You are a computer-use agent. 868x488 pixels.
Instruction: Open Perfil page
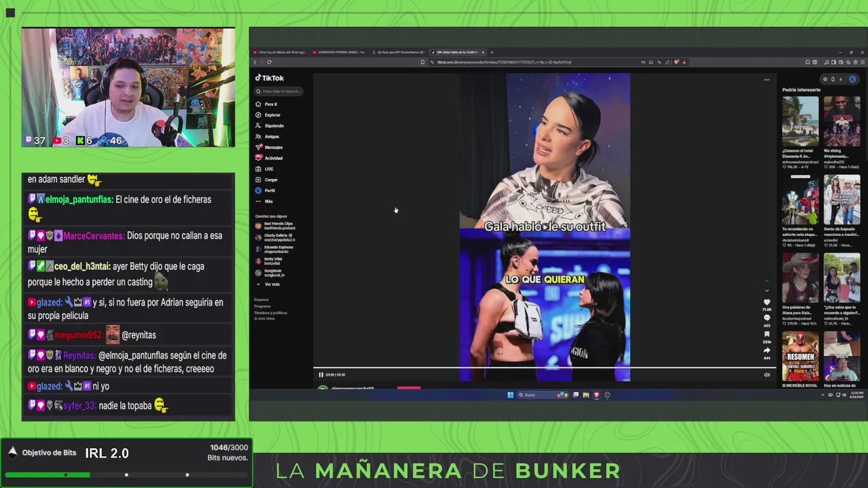tap(265, 190)
